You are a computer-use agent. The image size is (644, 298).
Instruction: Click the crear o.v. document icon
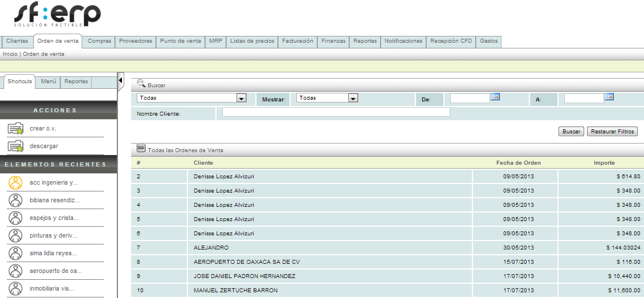tap(15, 129)
